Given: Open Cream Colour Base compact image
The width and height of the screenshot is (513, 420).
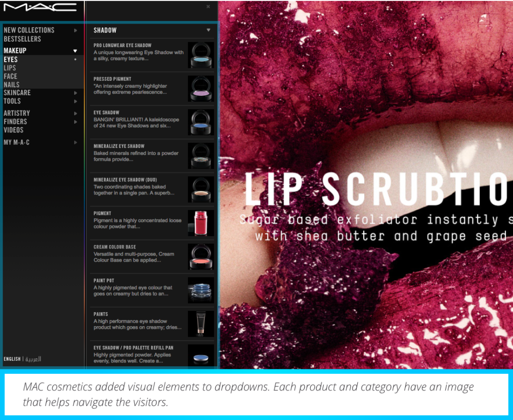Looking at the screenshot, I should (x=201, y=257).
